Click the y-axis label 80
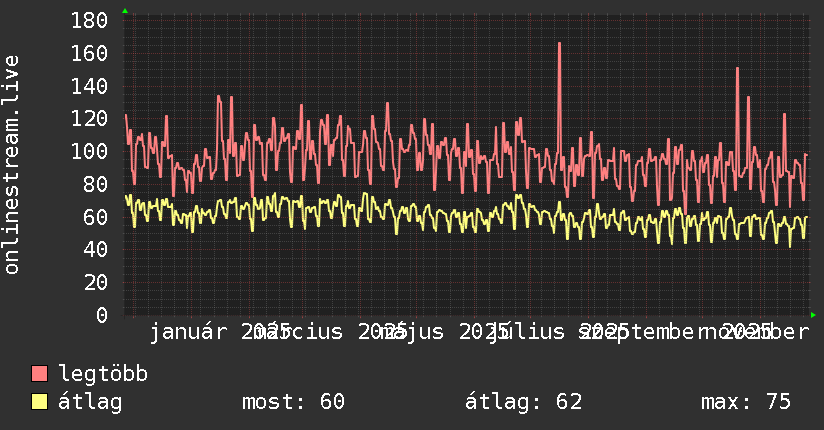This screenshot has height=430, width=824. pyautogui.click(x=96, y=184)
